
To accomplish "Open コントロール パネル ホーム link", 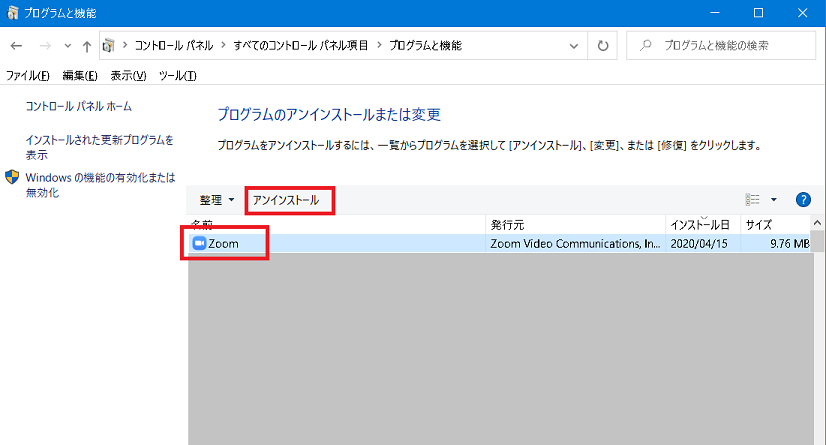I will 78,106.
